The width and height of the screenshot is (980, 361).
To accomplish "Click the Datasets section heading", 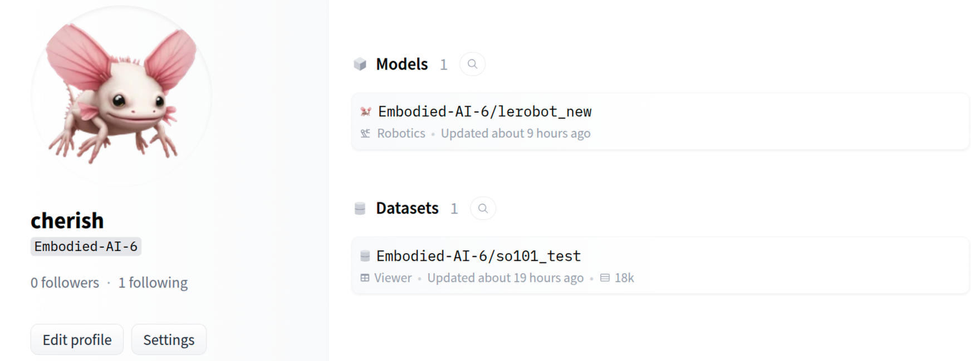I will click(408, 208).
